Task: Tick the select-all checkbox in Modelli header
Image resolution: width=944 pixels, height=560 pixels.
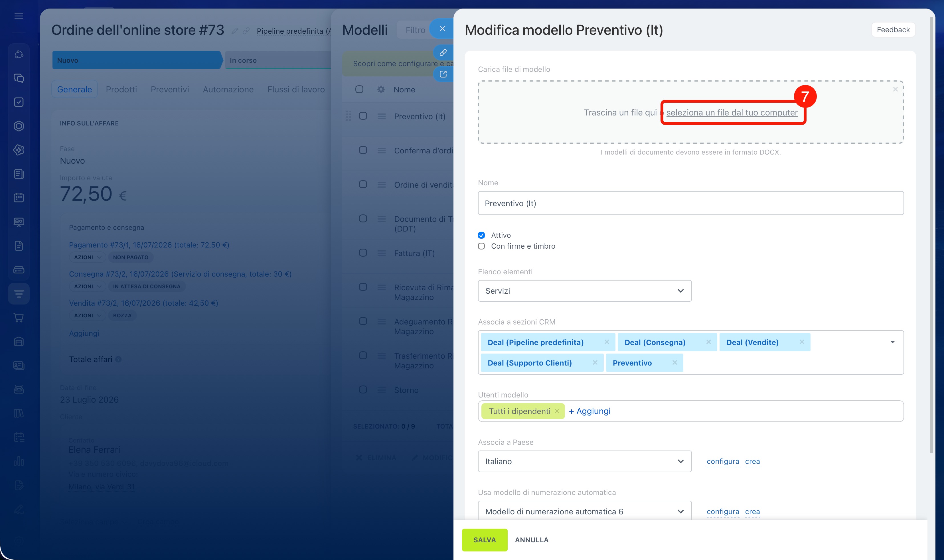Action: pyautogui.click(x=359, y=90)
